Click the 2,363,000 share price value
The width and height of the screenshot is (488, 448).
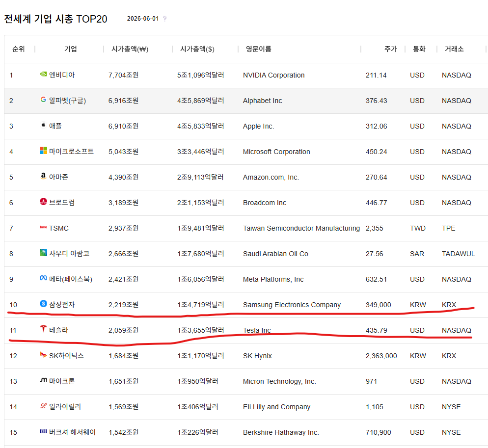point(381,356)
